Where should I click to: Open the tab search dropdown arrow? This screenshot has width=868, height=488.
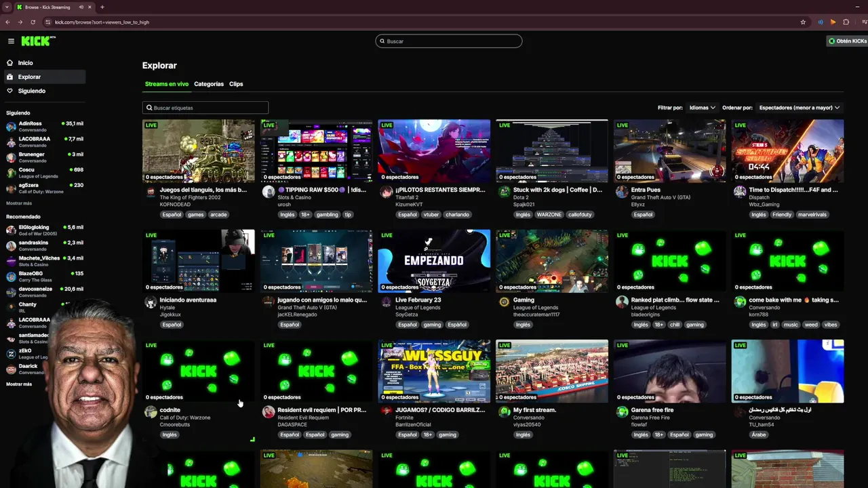(7, 7)
